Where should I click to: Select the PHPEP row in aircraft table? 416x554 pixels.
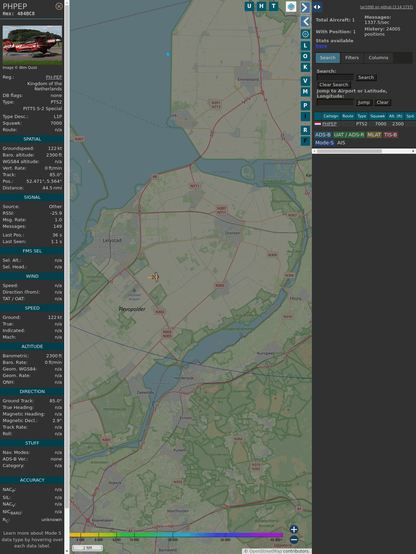click(365, 124)
